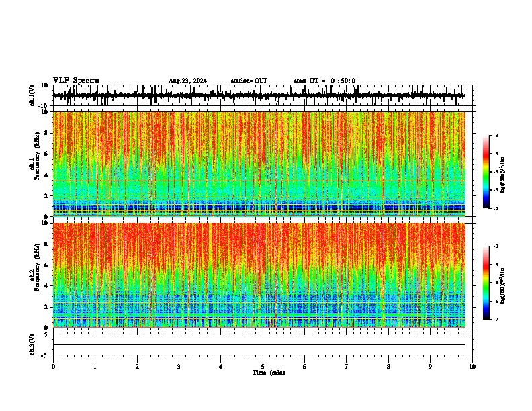Viewport: 532px width, 411px height.
Task: Click the "10" tick on the time axis
Action: coord(472,367)
